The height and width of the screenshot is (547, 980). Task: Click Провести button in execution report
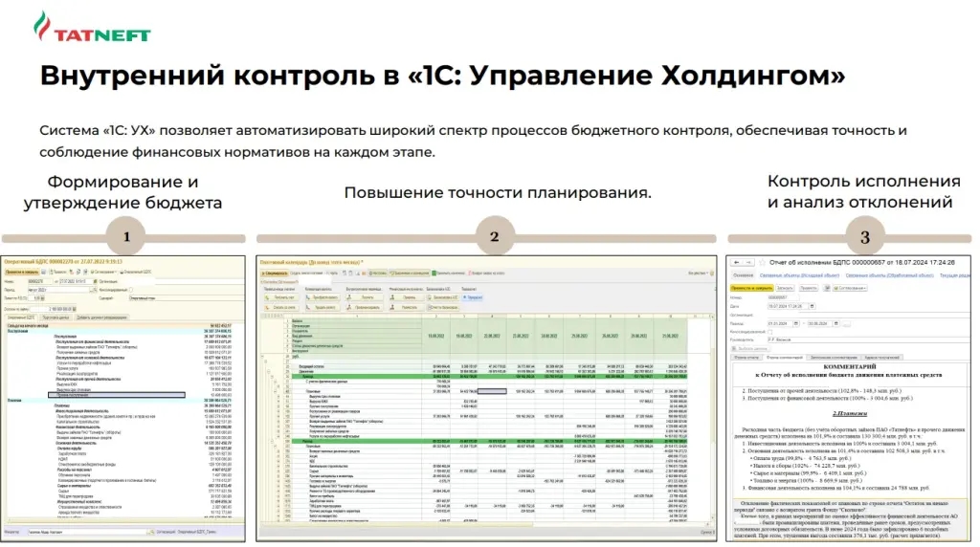(808, 288)
